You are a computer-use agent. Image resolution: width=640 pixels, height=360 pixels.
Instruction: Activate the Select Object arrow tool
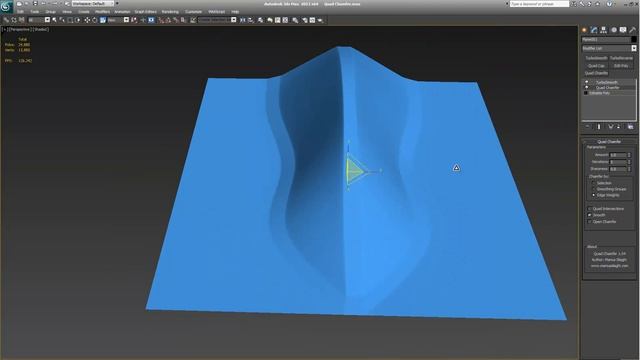(54, 20)
